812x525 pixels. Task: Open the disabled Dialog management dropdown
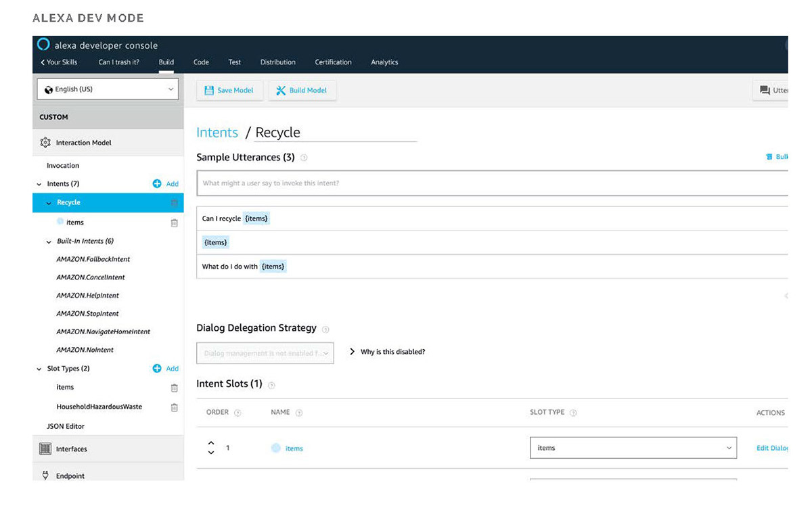tap(265, 353)
